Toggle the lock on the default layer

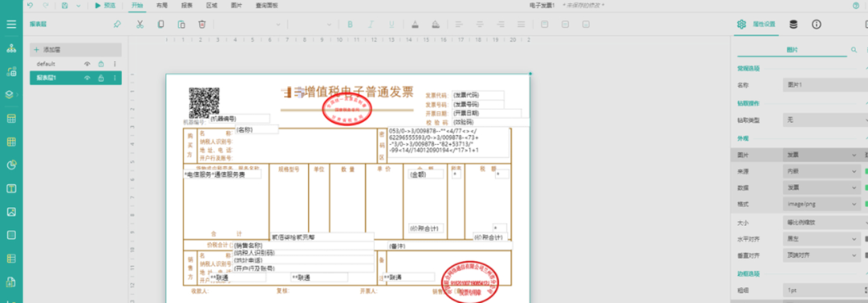point(100,64)
